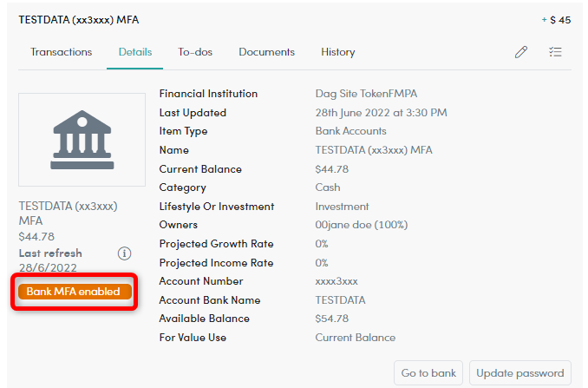Image resolution: width=588 pixels, height=388 pixels.
Task: Select the Details tab
Action: pos(135,52)
